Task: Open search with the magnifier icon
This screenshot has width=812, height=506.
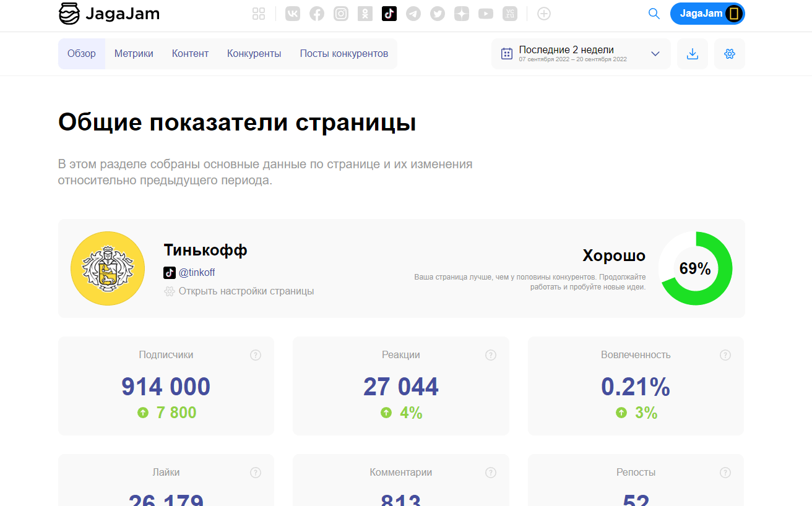Action: 654,14
